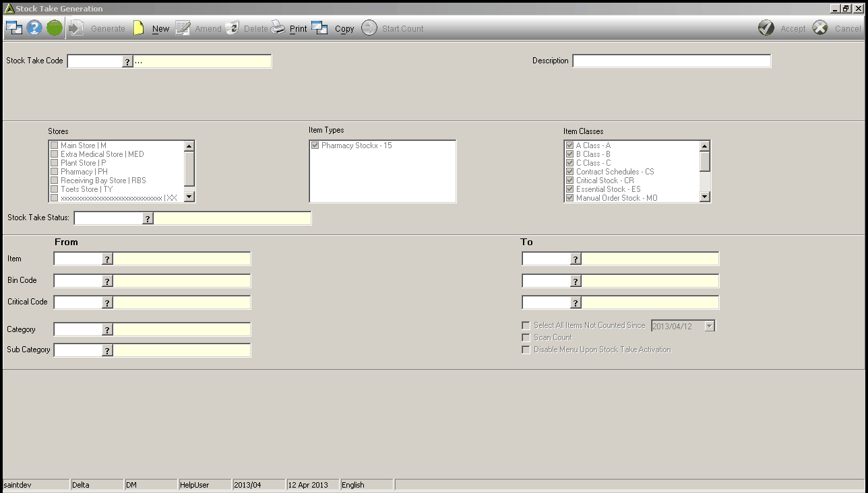Open the 2013/04/12 date dropdown
This screenshot has width=868, height=493.
pos(709,326)
